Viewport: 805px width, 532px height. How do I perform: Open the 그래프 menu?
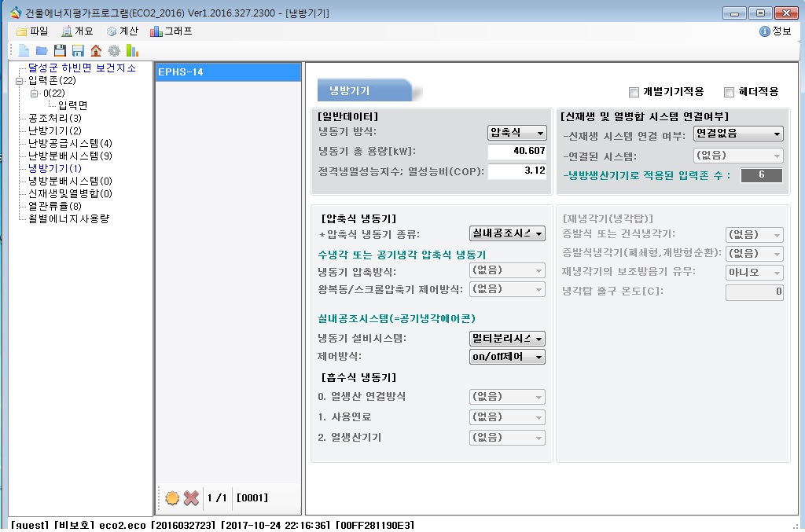point(171,31)
